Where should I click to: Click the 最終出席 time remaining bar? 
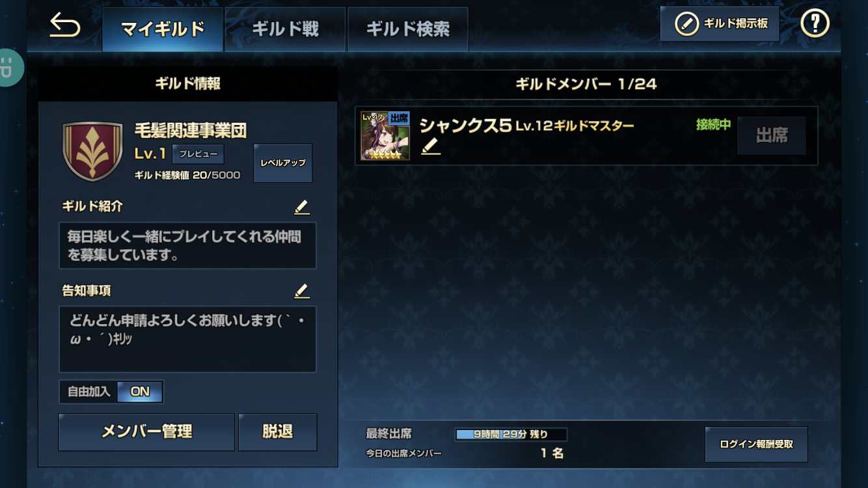point(511,434)
